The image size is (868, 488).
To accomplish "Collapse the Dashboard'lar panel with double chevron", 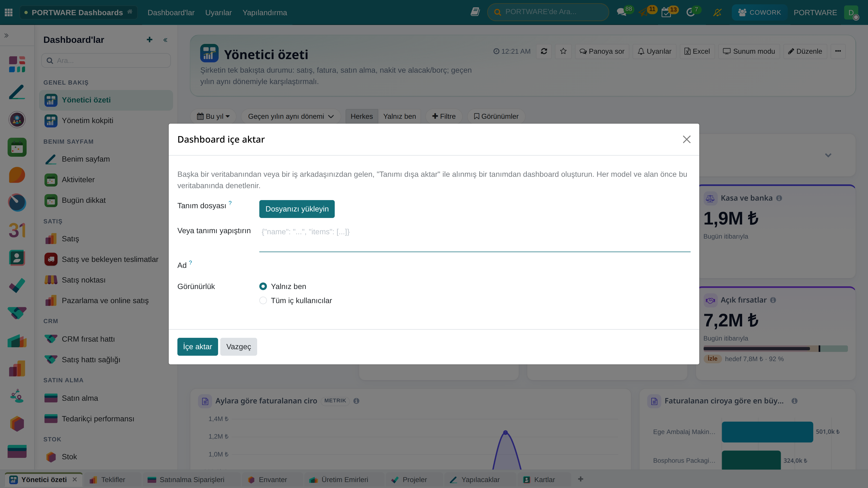I will (165, 40).
